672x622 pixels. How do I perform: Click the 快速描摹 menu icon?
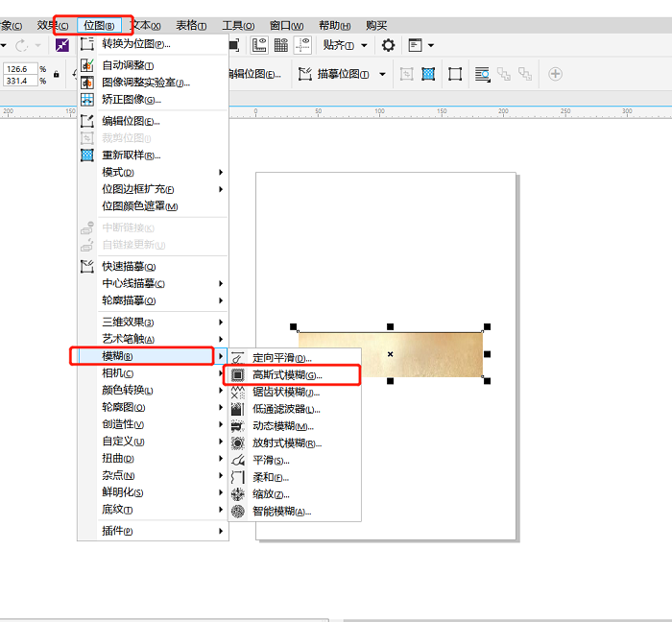[x=87, y=267]
